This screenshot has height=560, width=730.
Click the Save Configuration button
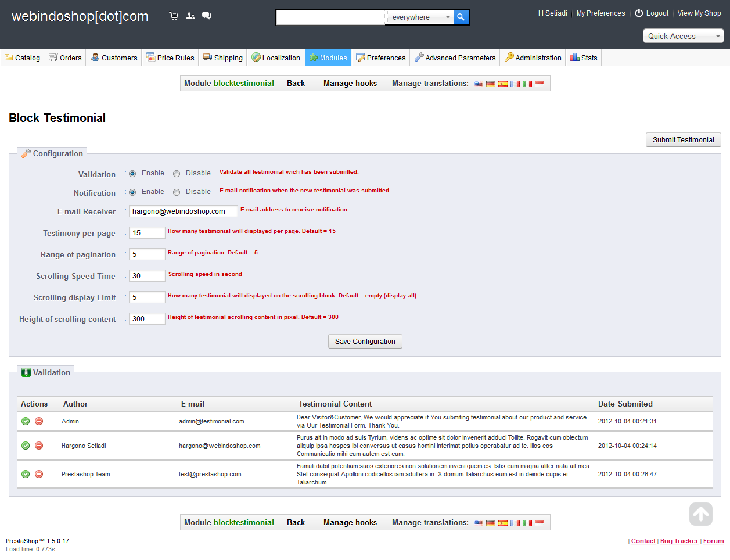point(365,341)
